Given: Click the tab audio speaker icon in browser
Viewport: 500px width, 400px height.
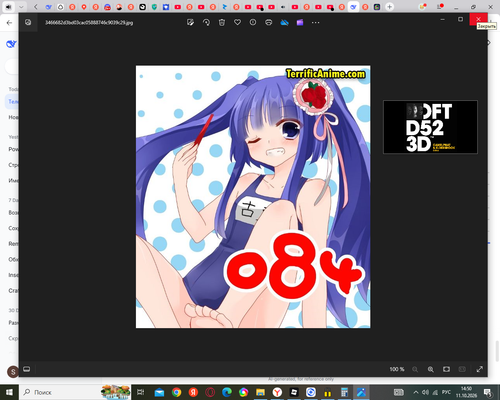Looking at the screenshot, I should tap(9, 7).
